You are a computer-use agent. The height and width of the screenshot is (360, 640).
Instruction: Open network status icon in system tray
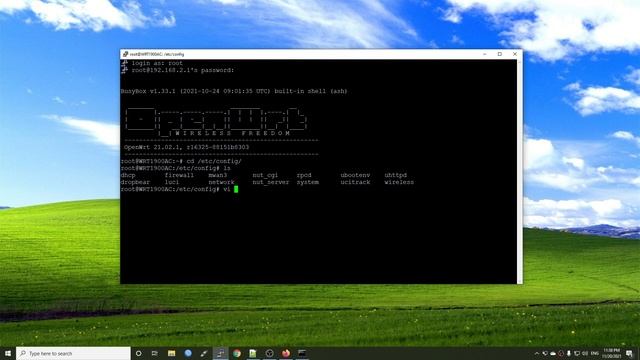click(577, 353)
